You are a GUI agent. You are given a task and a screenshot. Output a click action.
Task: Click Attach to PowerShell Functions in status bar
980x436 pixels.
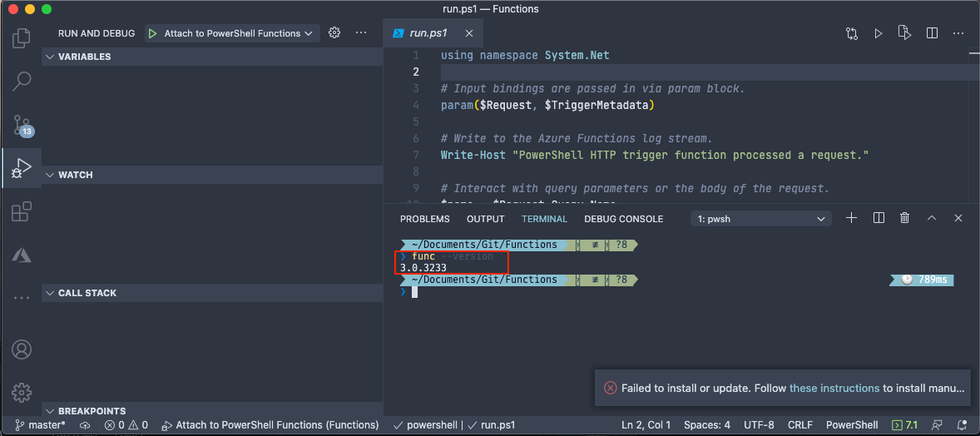[x=270, y=424]
